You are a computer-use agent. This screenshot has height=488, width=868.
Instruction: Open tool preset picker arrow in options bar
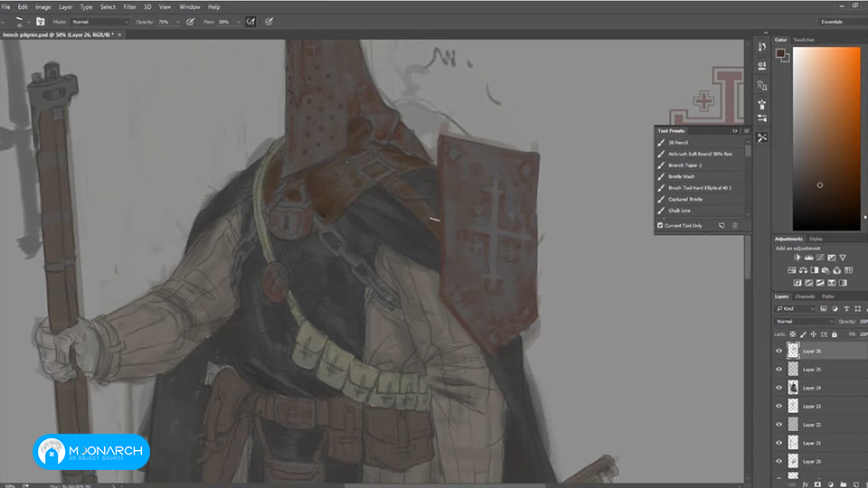tap(4, 22)
